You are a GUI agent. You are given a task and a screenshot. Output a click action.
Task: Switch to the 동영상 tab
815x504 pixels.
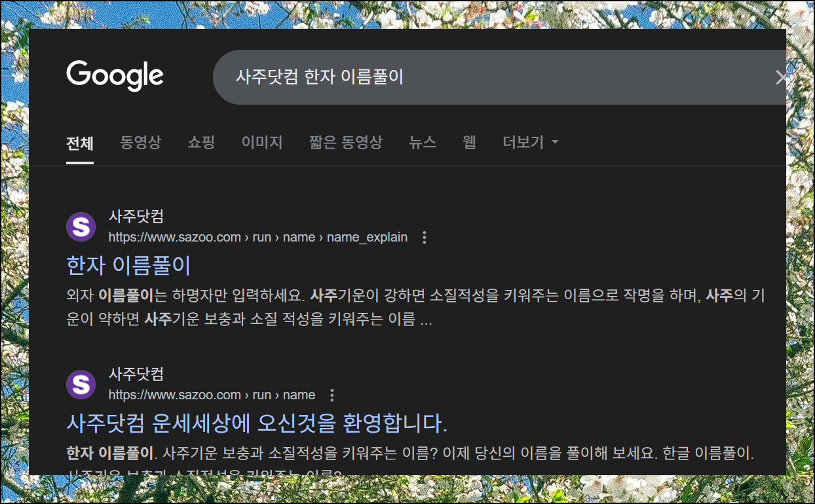pos(140,142)
